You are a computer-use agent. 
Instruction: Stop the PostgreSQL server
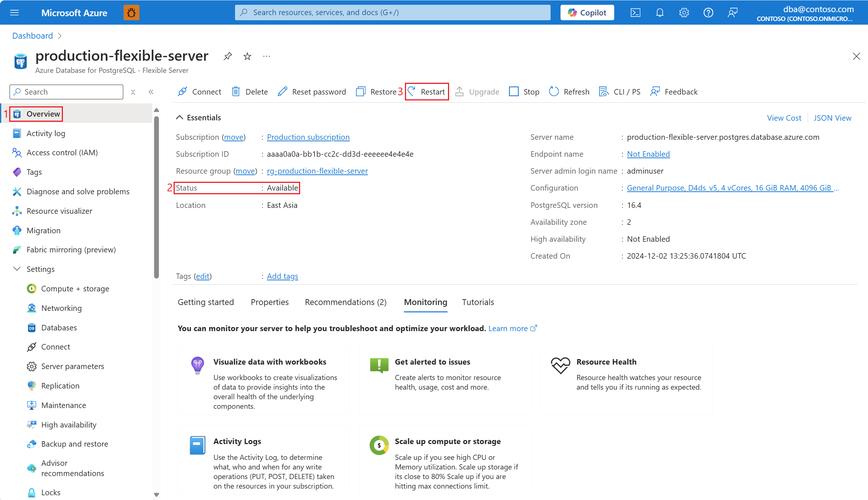coord(524,92)
